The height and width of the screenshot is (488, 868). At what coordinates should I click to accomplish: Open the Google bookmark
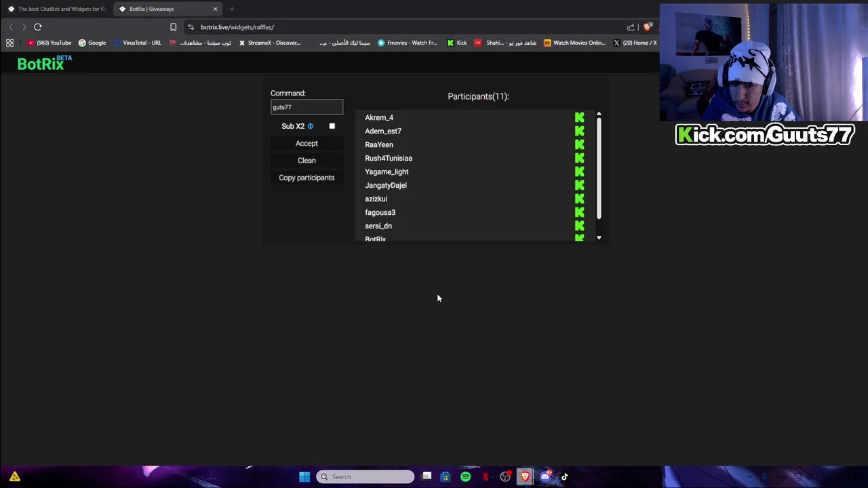92,43
